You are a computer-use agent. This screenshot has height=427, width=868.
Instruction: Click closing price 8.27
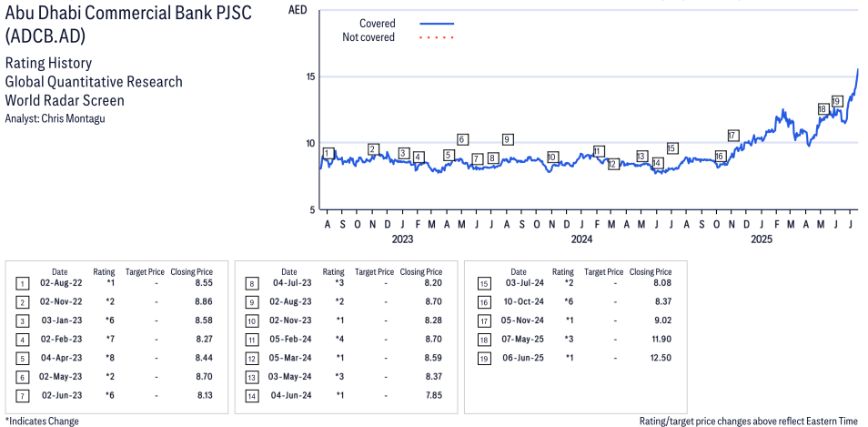pos(204,339)
